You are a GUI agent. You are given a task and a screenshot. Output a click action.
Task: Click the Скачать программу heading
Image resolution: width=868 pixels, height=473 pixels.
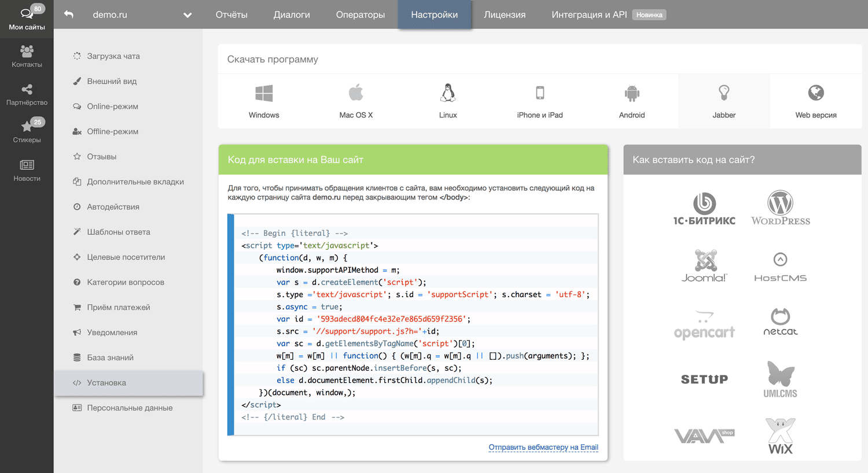click(x=273, y=59)
